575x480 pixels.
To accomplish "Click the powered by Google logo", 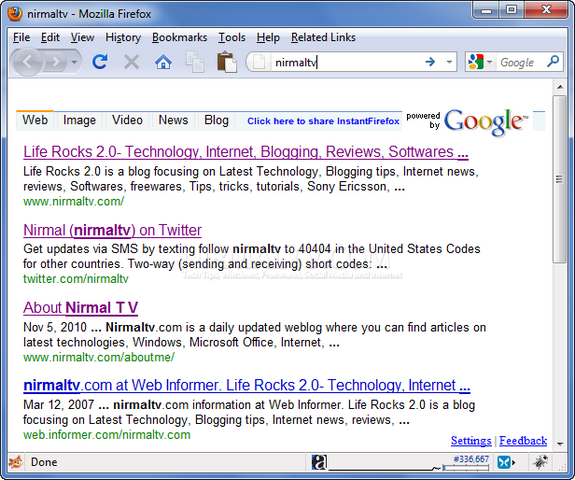I will pos(468,122).
